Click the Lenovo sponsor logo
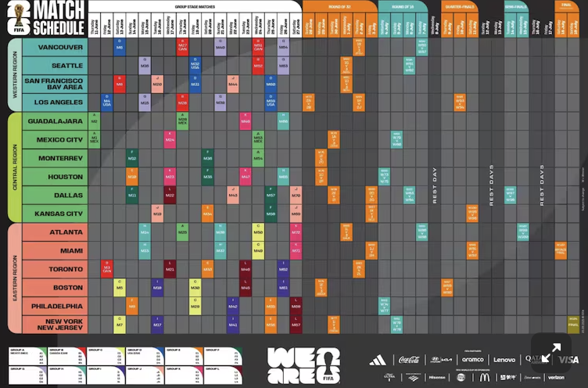 click(x=504, y=360)
